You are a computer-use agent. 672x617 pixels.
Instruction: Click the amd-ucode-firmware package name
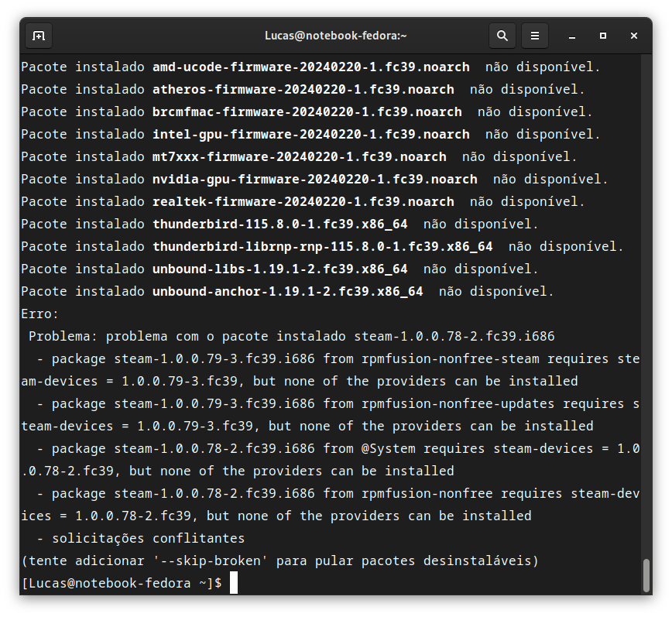click(x=311, y=67)
